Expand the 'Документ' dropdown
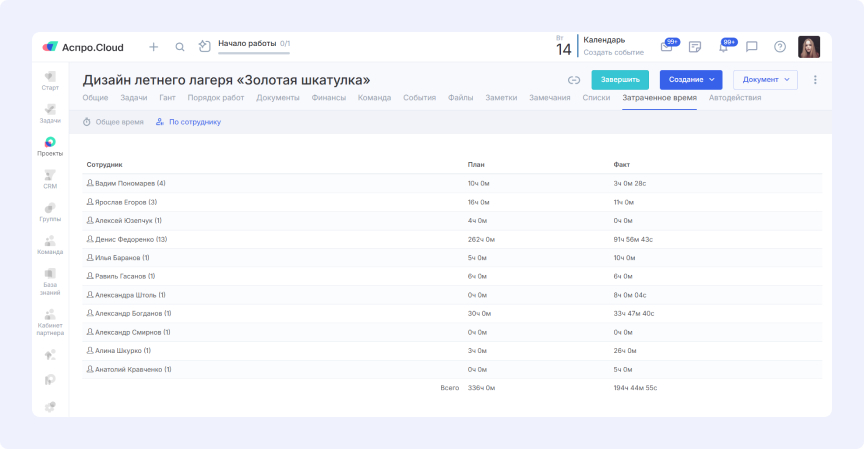The image size is (864, 449). point(765,80)
